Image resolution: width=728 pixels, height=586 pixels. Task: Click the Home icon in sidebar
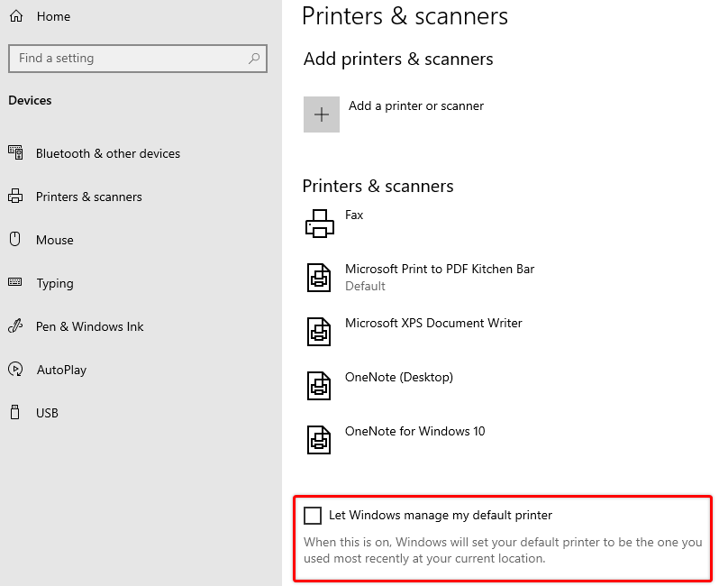[16, 16]
